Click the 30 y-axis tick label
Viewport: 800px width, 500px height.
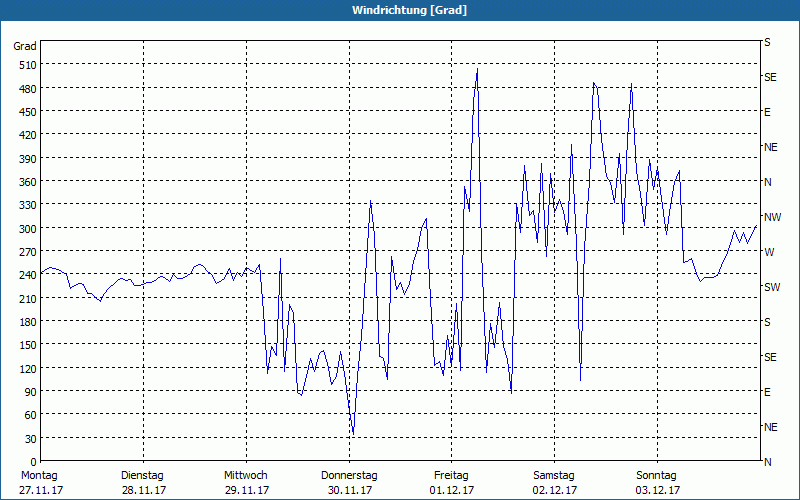tap(31, 439)
